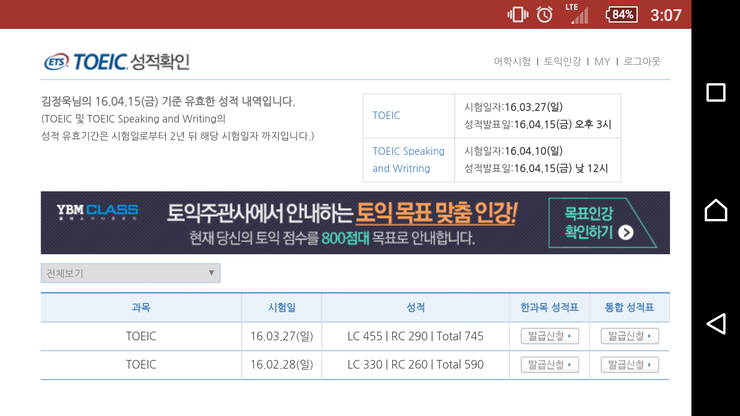Tap the Android recent apps square button
This screenshot has height=416, width=740.
(715, 93)
